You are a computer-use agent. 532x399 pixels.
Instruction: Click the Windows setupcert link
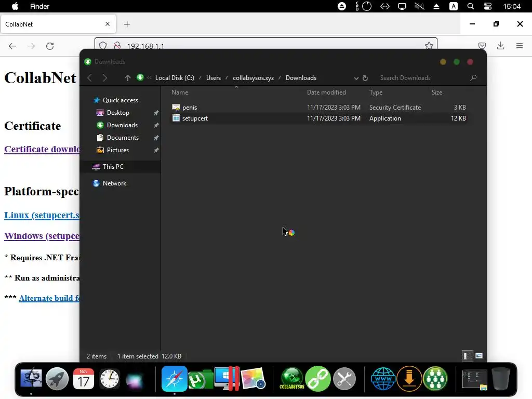[x=42, y=236]
